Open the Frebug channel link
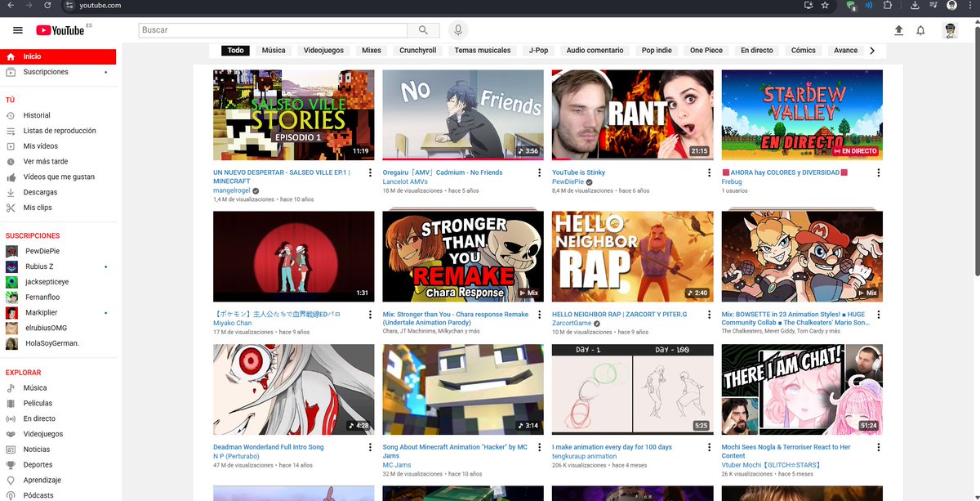Screen dimensions: 980x501 point(732,181)
